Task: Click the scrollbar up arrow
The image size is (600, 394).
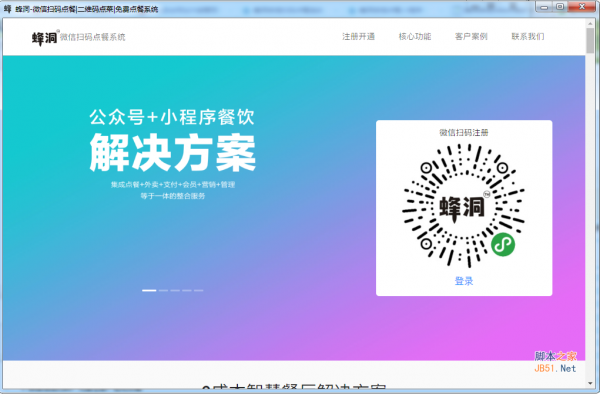Action: 590,23
